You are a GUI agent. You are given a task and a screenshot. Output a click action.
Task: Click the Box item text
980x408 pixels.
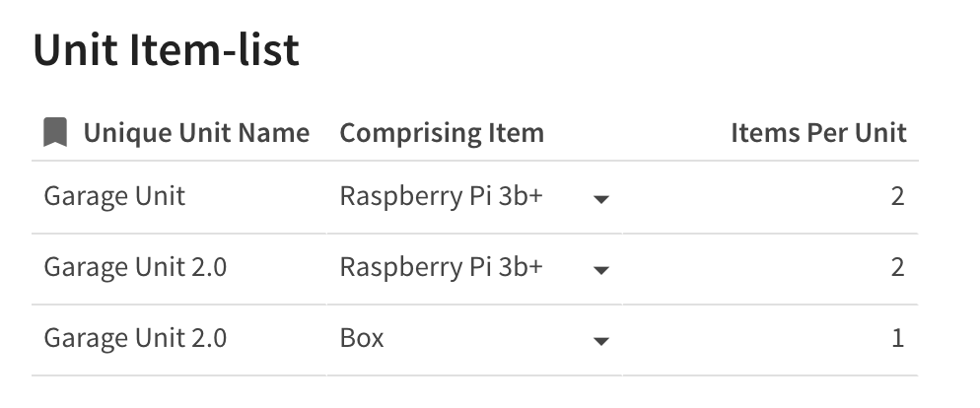click(x=362, y=338)
